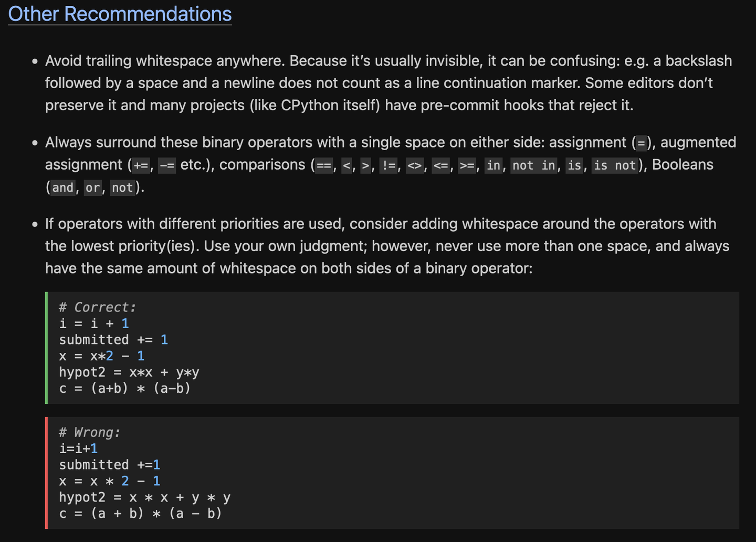756x542 pixels.
Task: Click the "submitted += 1" correct example line
Action: click(x=113, y=340)
